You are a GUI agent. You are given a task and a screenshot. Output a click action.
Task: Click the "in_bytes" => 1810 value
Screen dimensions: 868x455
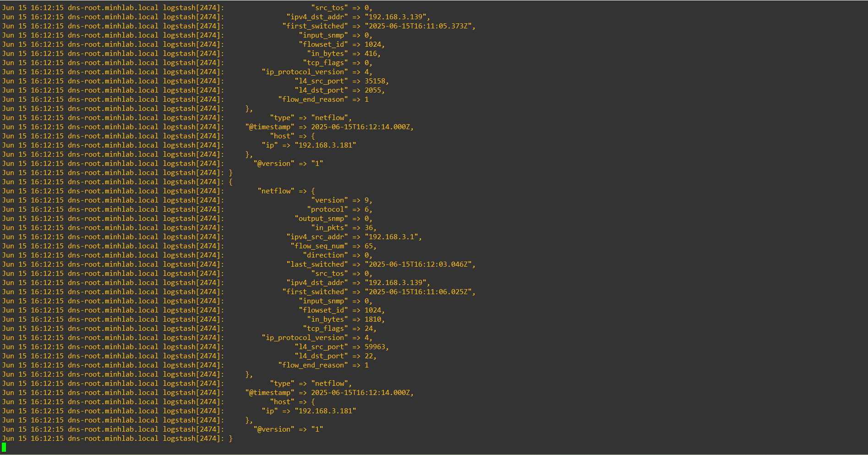(x=373, y=319)
